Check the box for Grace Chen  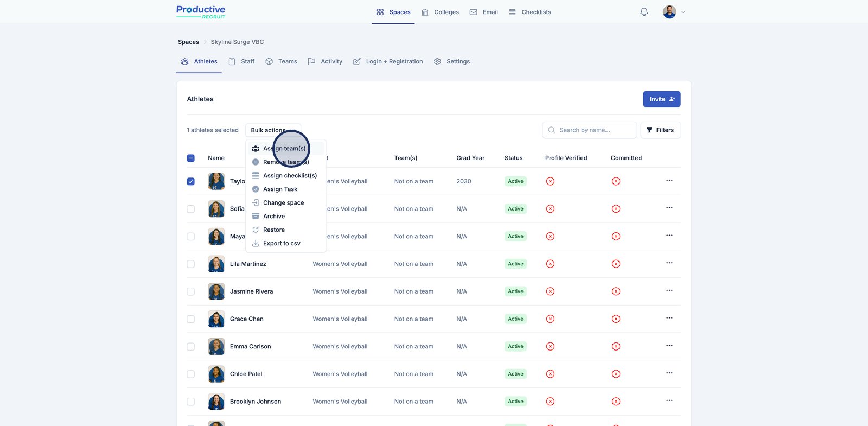[191, 319]
